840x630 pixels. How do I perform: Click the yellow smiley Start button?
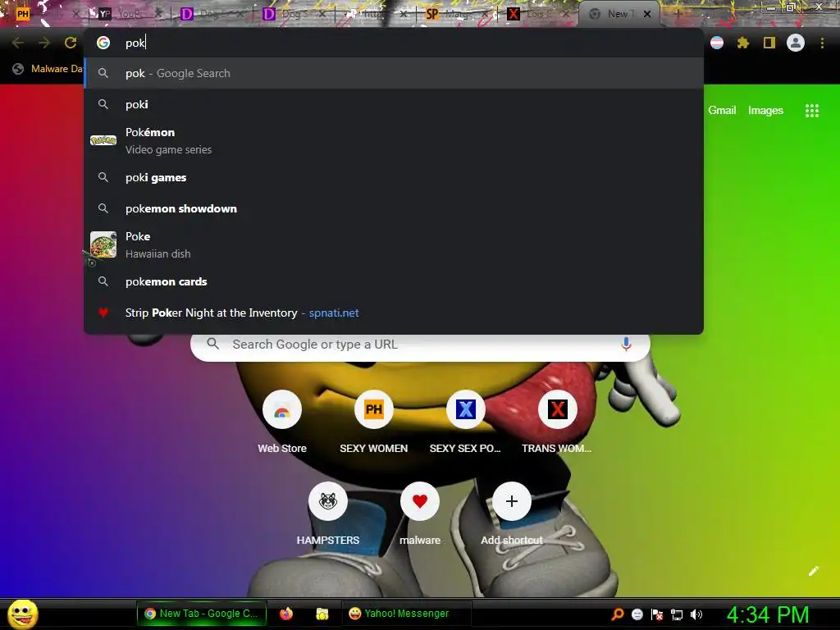(23, 614)
